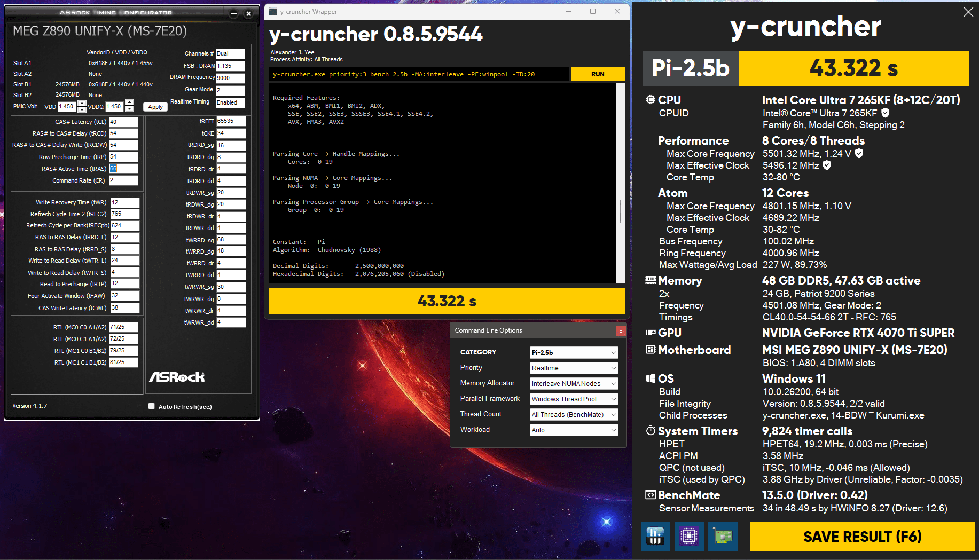Screen dimensions: 979x560
Task: Click the Memory section icon
Action: 651,280
